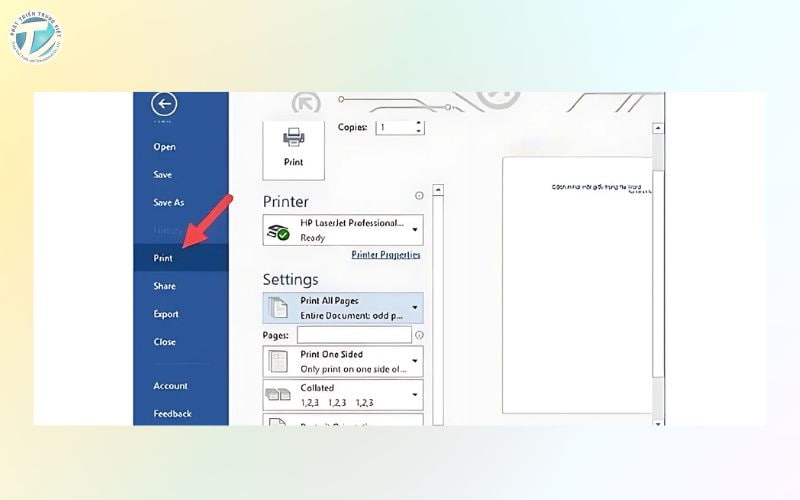Click the Print One Sided page icon
Viewport: 800px width, 500px height.
pyautogui.click(x=277, y=361)
